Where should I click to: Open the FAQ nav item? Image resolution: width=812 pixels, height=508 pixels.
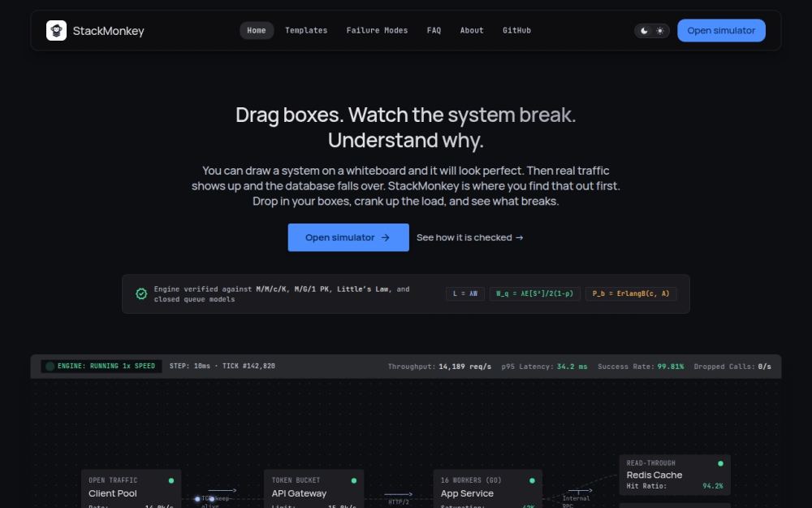434,31
